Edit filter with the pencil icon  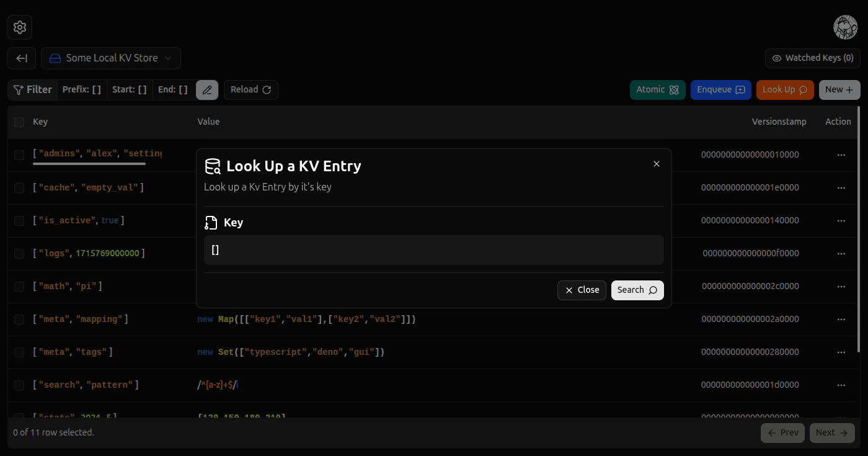click(x=207, y=90)
